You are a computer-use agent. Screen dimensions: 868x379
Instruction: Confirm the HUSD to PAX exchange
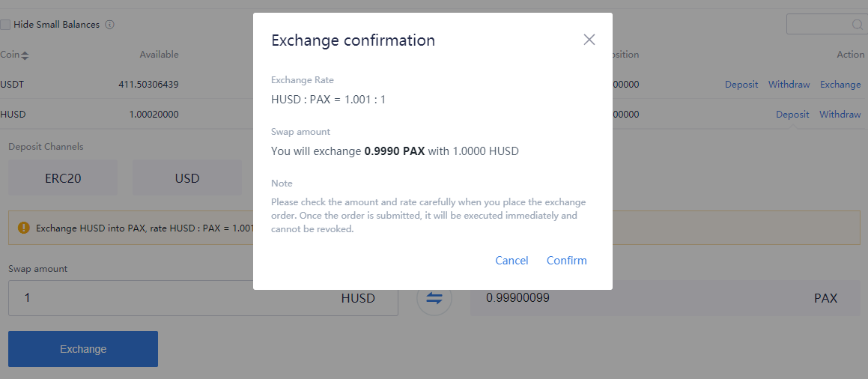click(x=566, y=261)
